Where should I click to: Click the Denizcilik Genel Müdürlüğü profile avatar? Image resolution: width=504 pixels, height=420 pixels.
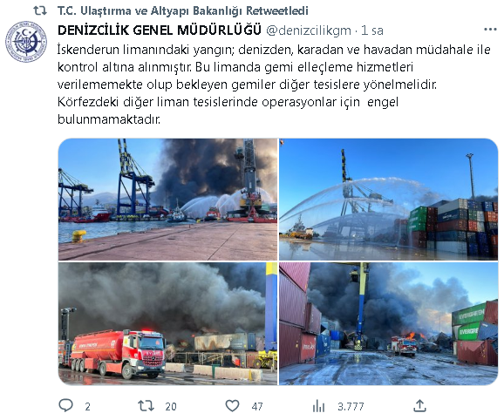pyautogui.click(x=26, y=42)
